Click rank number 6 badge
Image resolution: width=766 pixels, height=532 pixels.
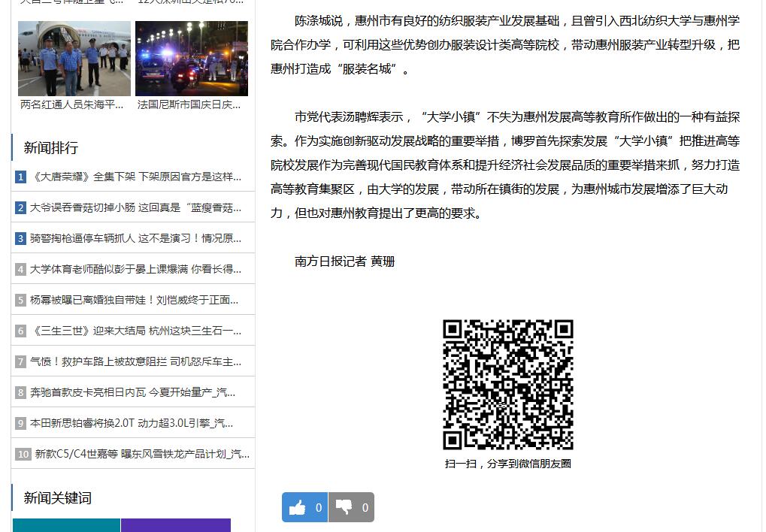coord(20,331)
